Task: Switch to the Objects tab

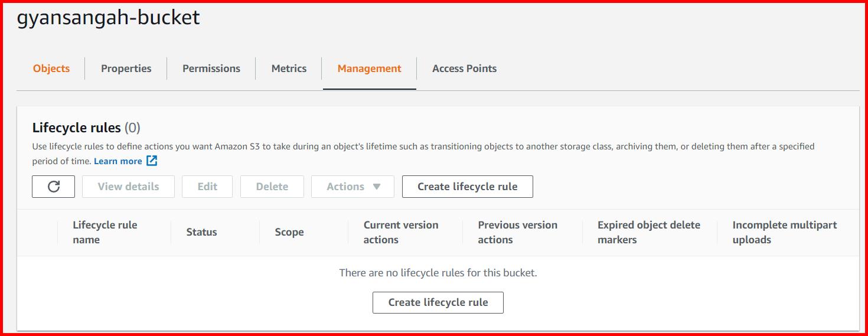Action: pyautogui.click(x=51, y=68)
